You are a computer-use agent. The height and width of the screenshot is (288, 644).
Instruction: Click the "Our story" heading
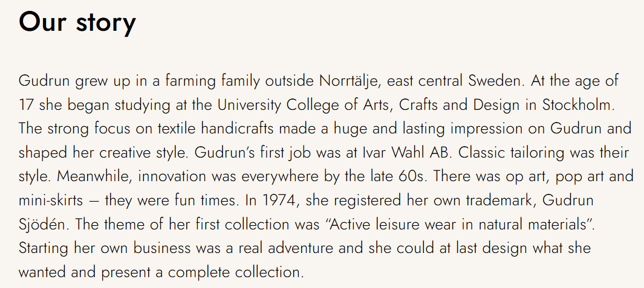[x=77, y=22]
